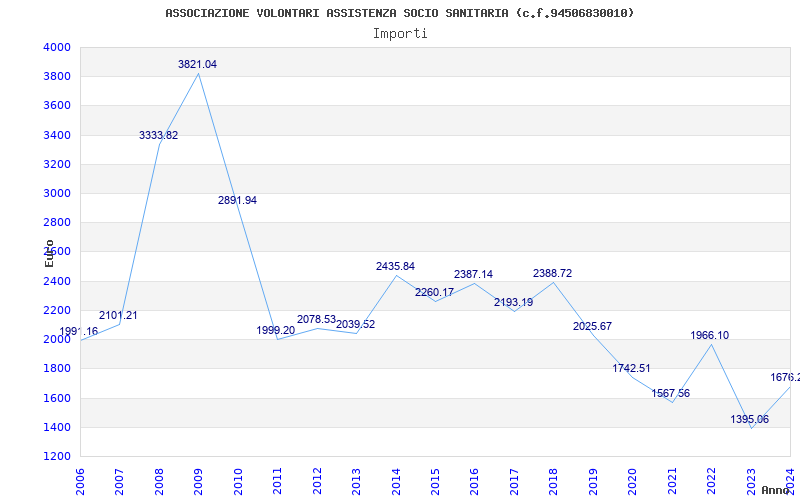This screenshot has width=800, height=500.
Task: Select the 1395.06 lowest value label
Action: (749, 419)
